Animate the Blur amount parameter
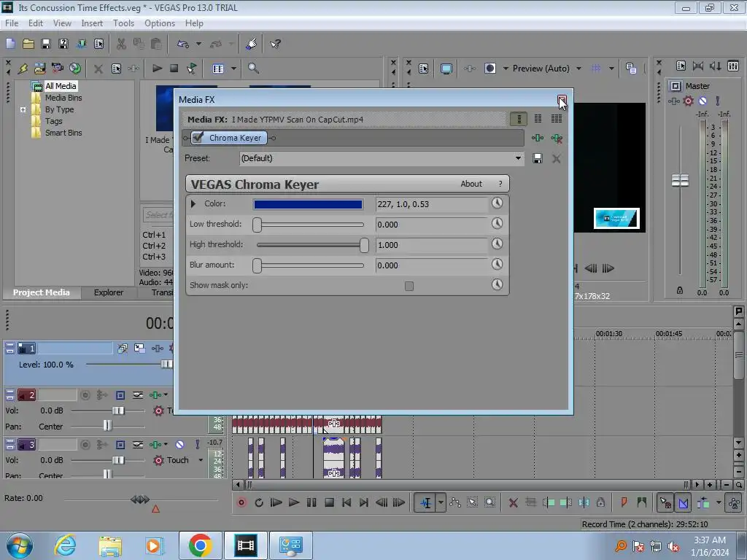The width and height of the screenshot is (747, 560). pyautogui.click(x=497, y=264)
